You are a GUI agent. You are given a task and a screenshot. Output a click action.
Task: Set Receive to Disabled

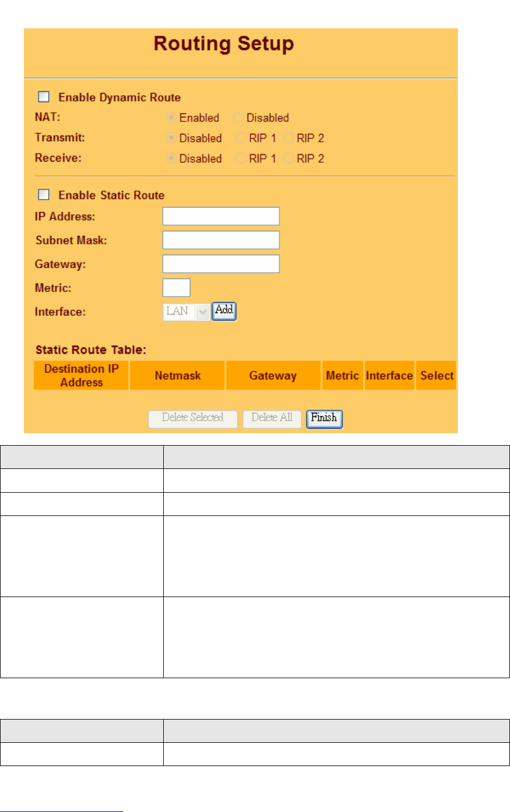(171, 158)
